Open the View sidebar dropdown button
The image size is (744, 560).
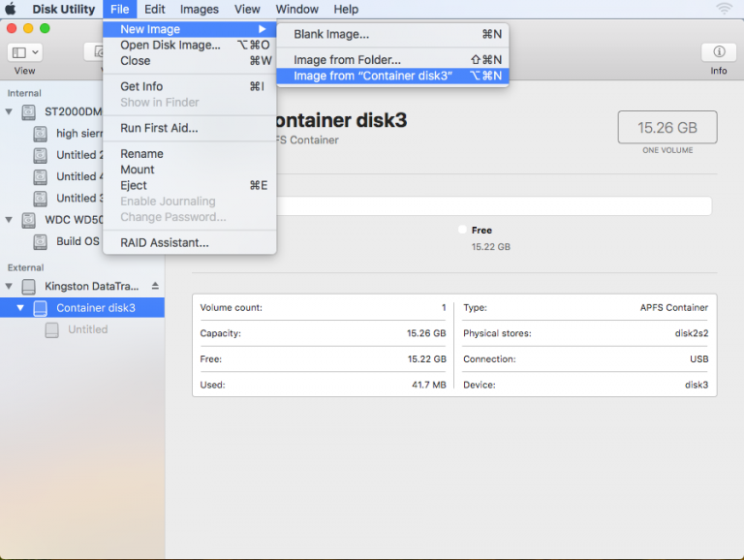[24, 52]
